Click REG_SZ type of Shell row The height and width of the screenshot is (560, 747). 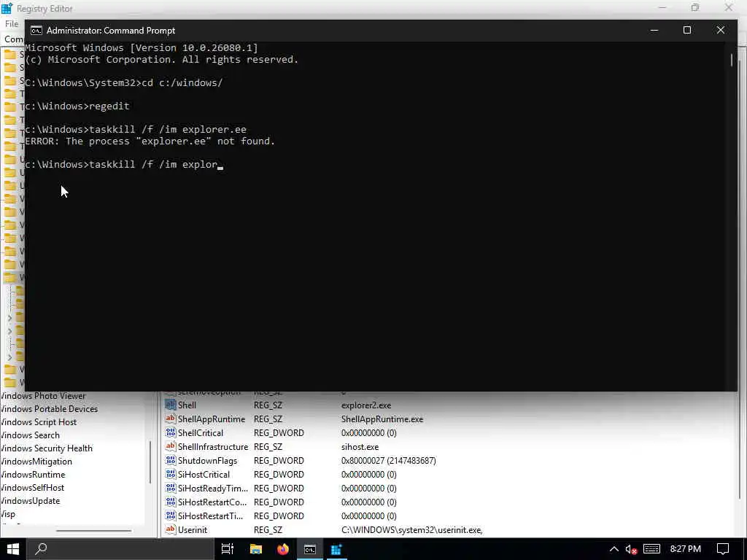(x=268, y=405)
